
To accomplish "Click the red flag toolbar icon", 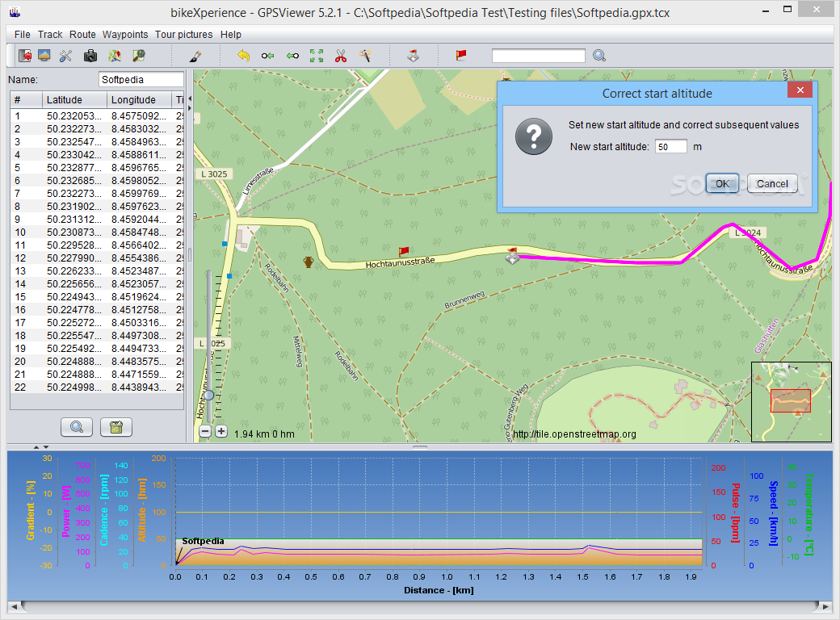I will 461,55.
